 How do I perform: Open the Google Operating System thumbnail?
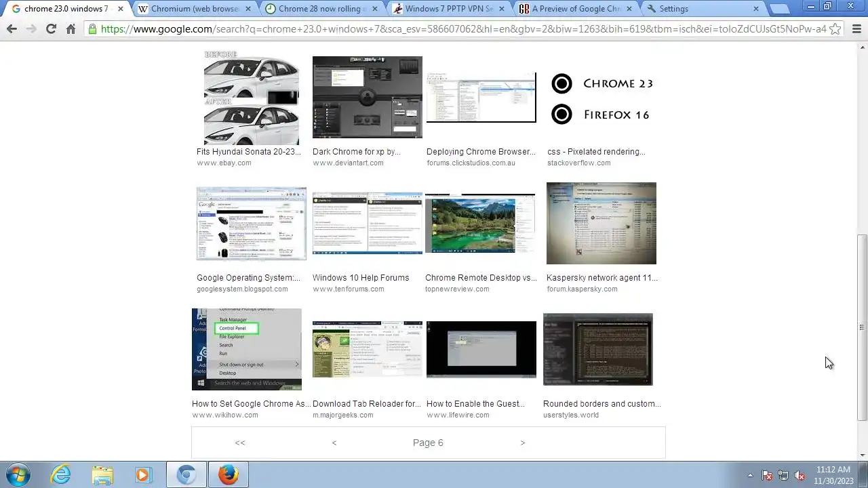252,224
